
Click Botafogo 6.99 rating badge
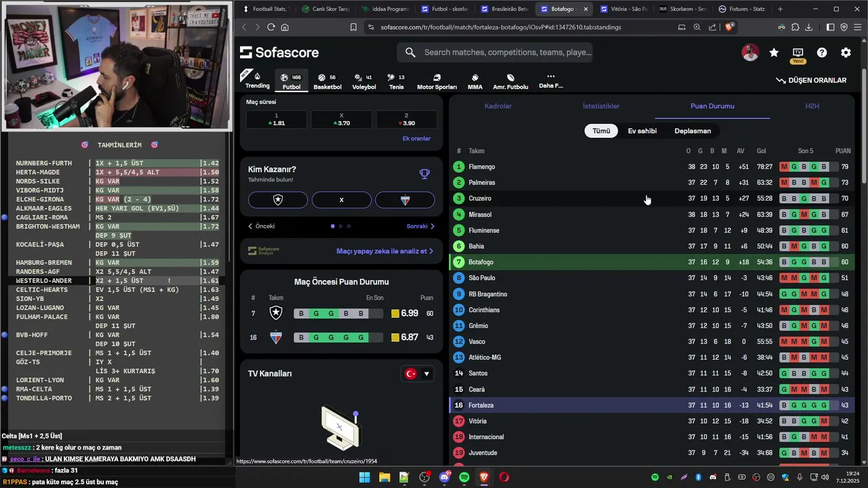click(405, 313)
